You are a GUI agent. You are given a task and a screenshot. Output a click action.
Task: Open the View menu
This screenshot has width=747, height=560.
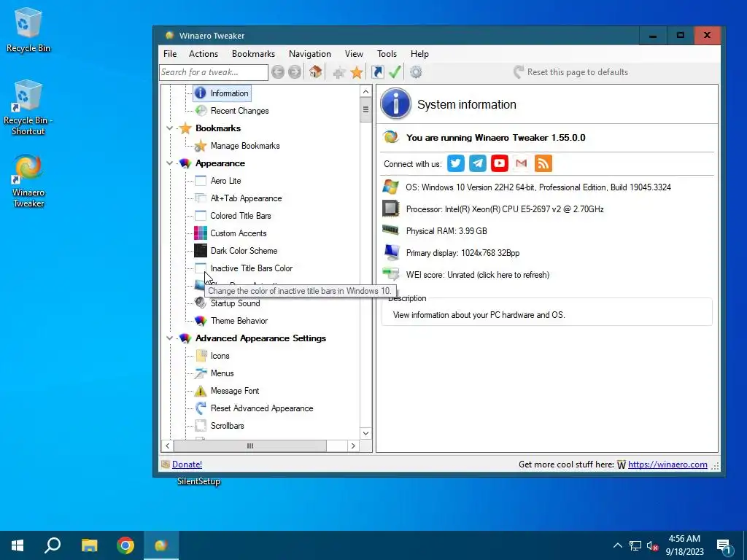pos(354,54)
